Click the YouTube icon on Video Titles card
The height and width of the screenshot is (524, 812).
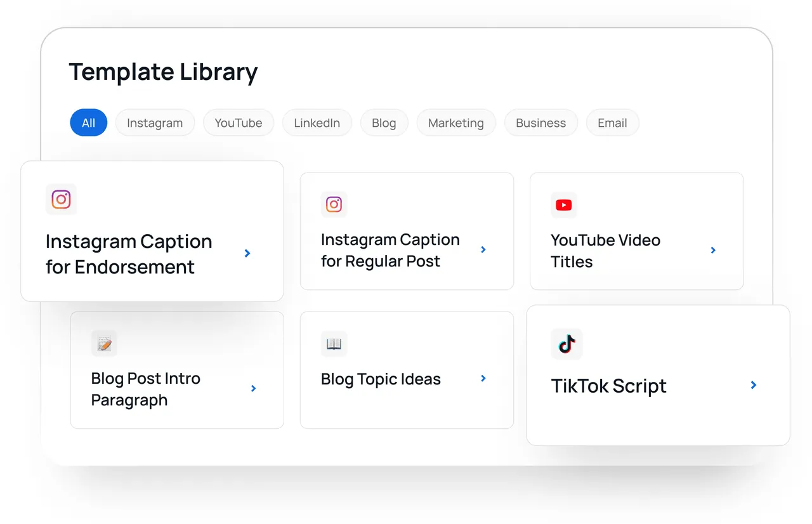tap(563, 205)
